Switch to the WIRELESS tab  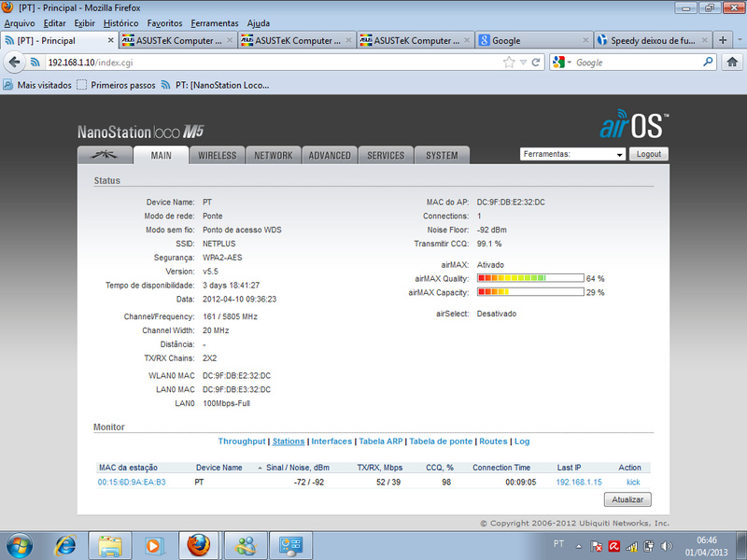click(218, 155)
